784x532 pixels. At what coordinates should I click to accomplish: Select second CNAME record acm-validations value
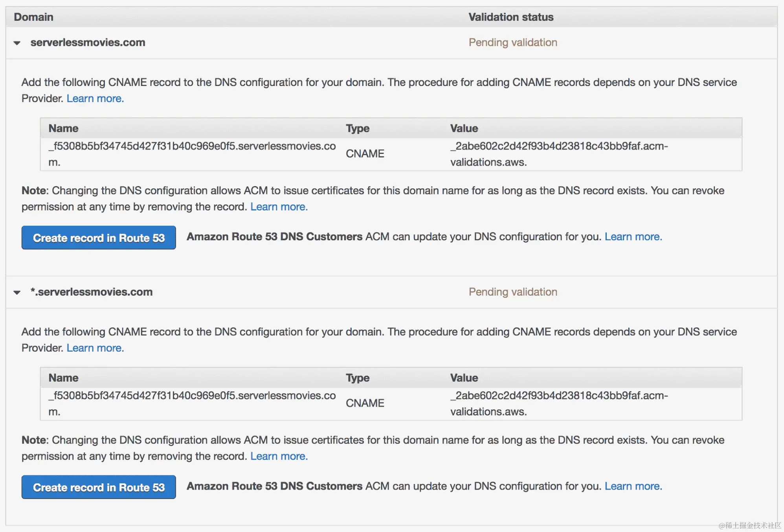[x=558, y=396]
